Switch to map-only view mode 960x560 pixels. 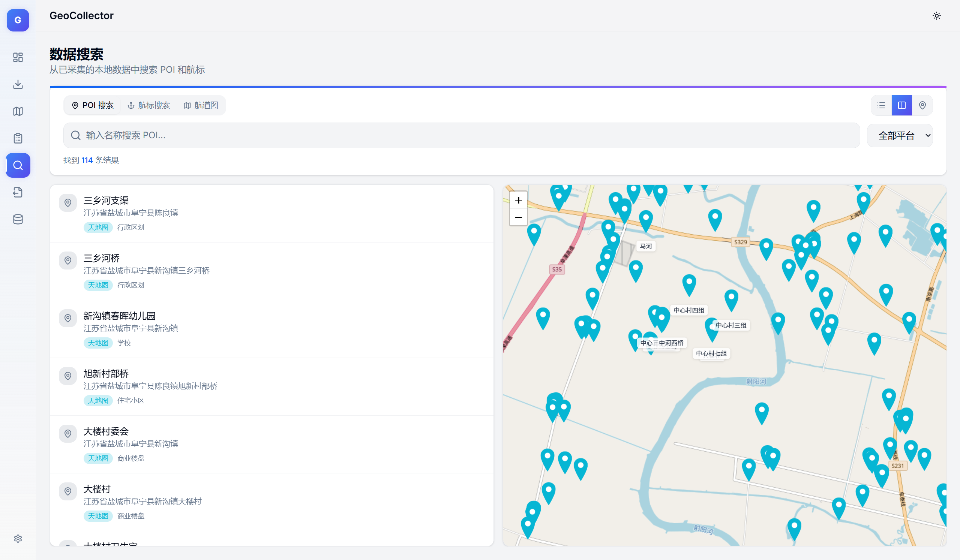pos(922,105)
